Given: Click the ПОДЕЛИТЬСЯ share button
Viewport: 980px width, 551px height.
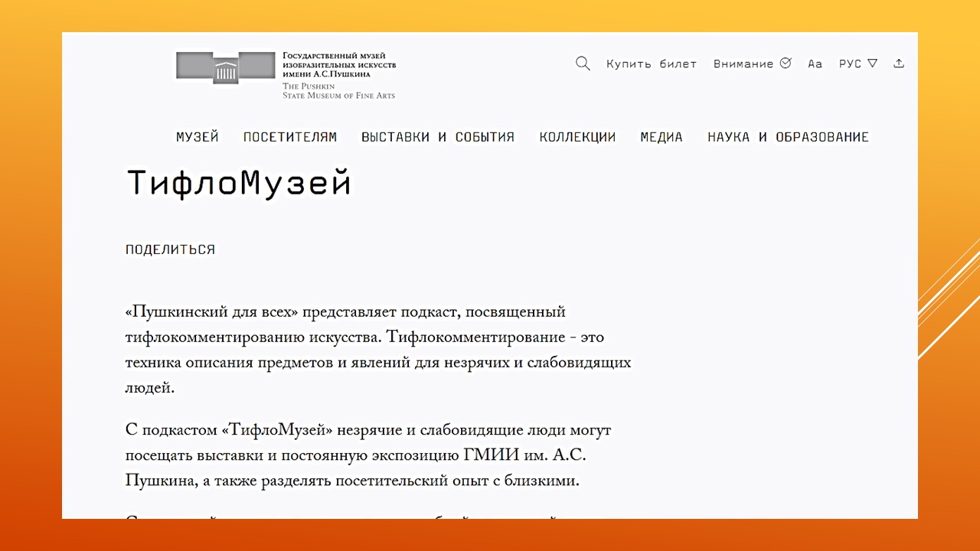Looking at the screenshot, I should tap(170, 249).
